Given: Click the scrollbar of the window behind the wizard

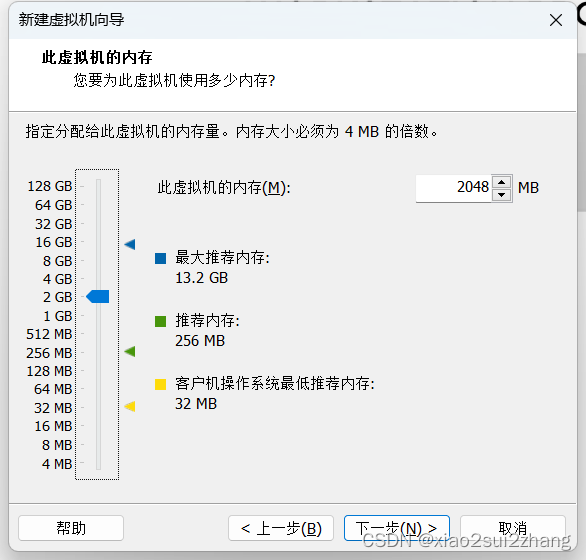Looking at the screenshot, I should [x=582, y=133].
